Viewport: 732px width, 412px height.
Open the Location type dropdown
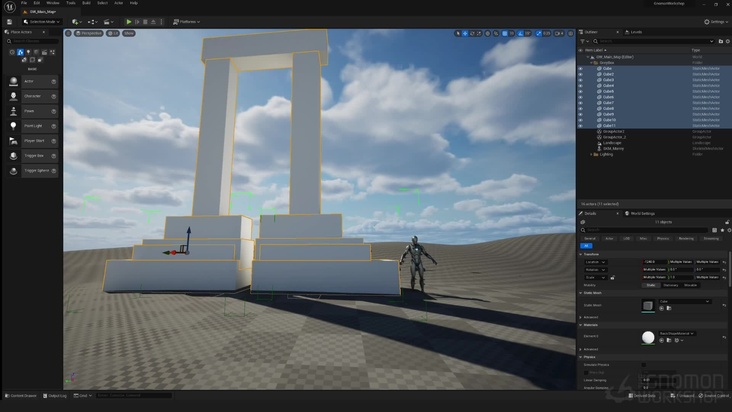click(595, 262)
